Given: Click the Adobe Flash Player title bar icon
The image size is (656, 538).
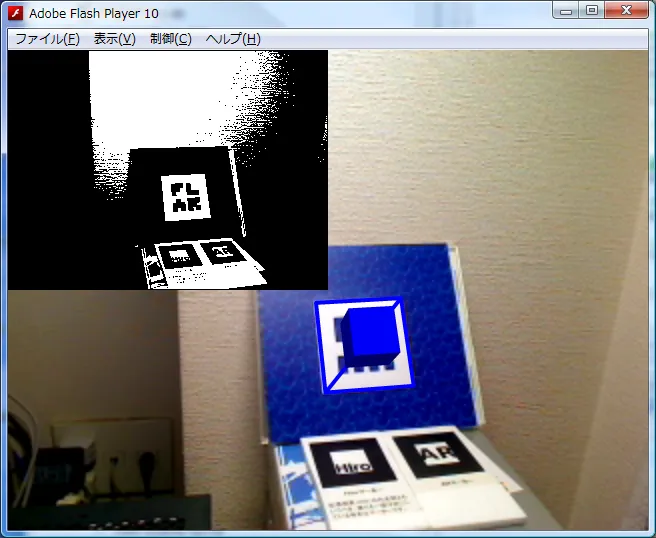Looking at the screenshot, I should (16, 13).
